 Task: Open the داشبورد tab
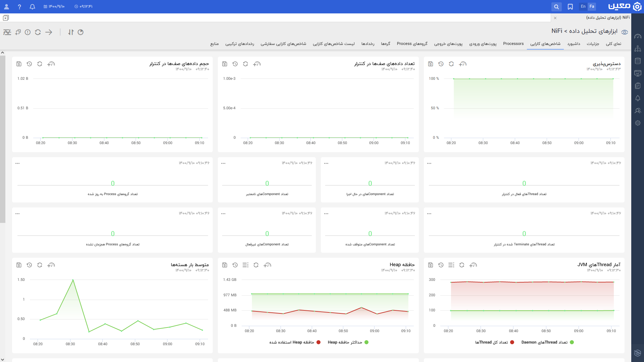coord(574,44)
